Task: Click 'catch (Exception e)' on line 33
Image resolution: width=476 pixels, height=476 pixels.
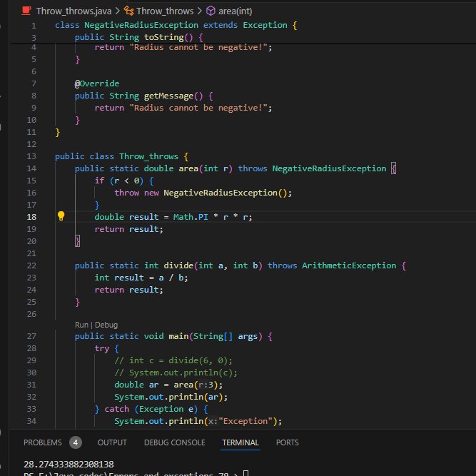Action: click(151, 409)
